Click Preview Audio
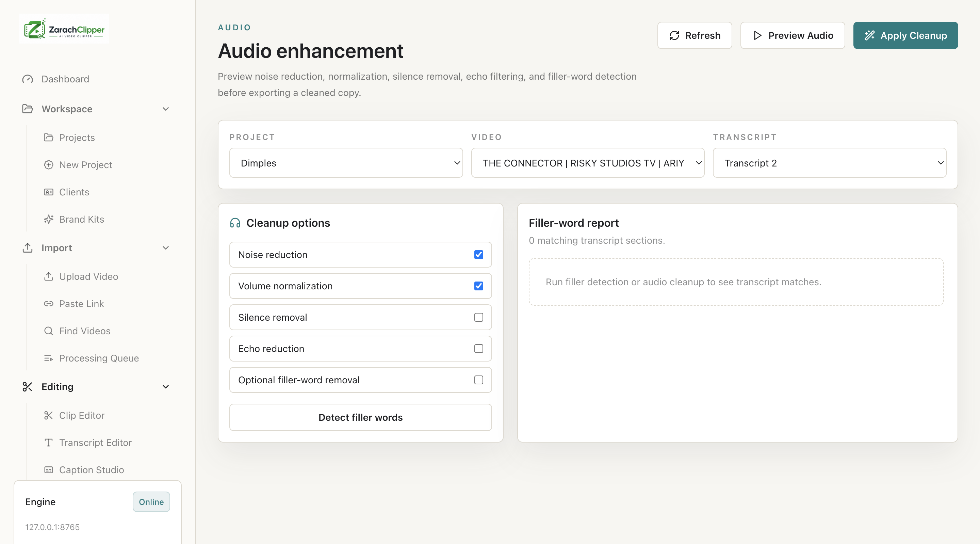 [x=793, y=35]
